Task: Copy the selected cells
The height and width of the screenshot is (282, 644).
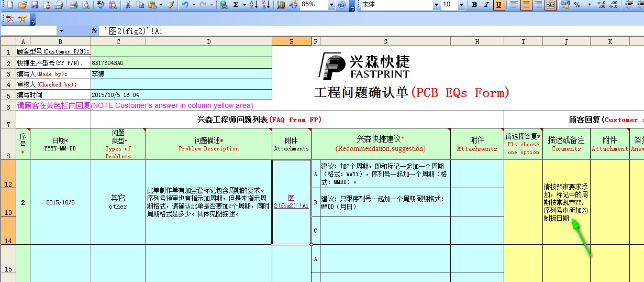Action: pyautogui.click(x=140, y=5)
